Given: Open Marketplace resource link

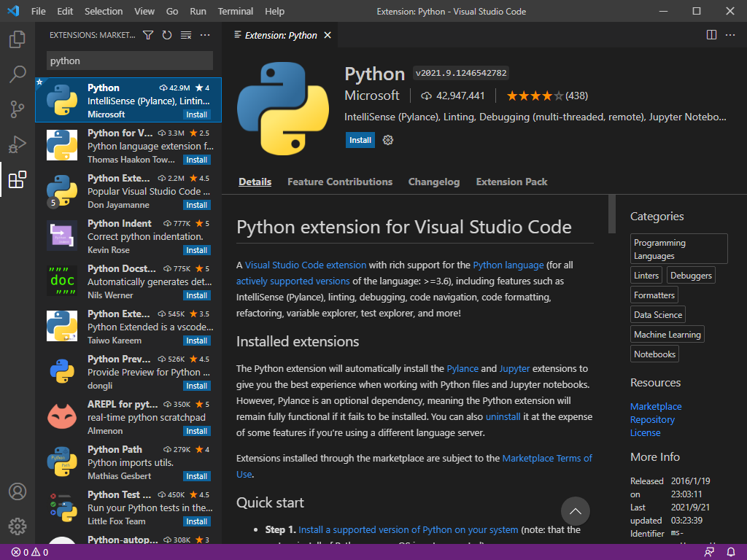Looking at the screenshot, I should coord(656,407).
